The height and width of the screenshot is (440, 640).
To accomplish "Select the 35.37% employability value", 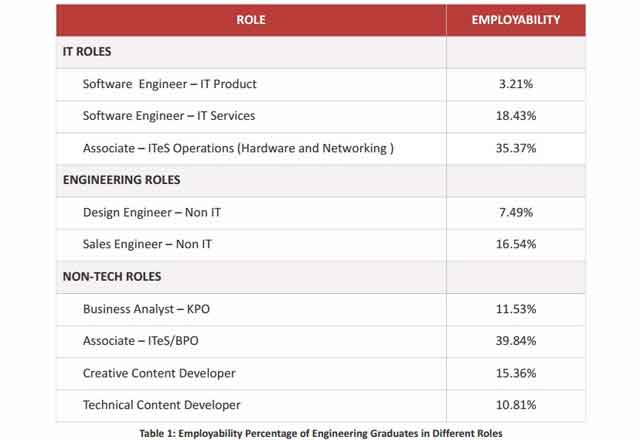I will coord(517,148).
